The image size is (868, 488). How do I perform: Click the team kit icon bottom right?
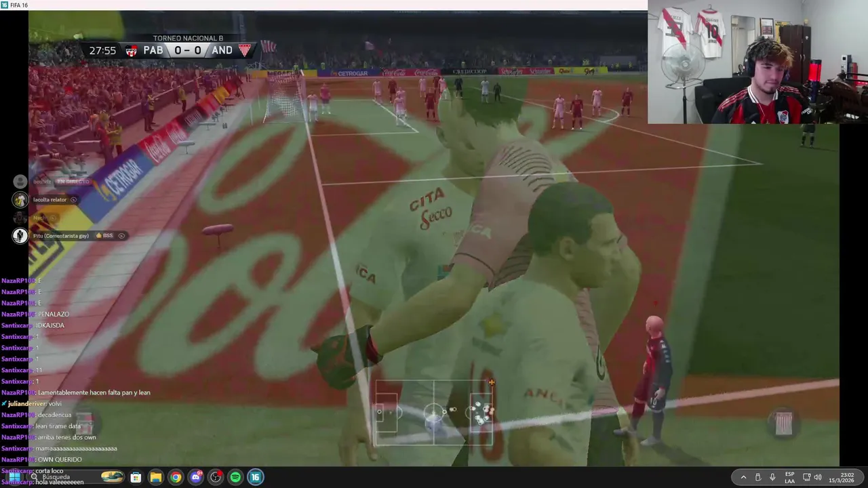pyautogui.click(x=783, y=424)
